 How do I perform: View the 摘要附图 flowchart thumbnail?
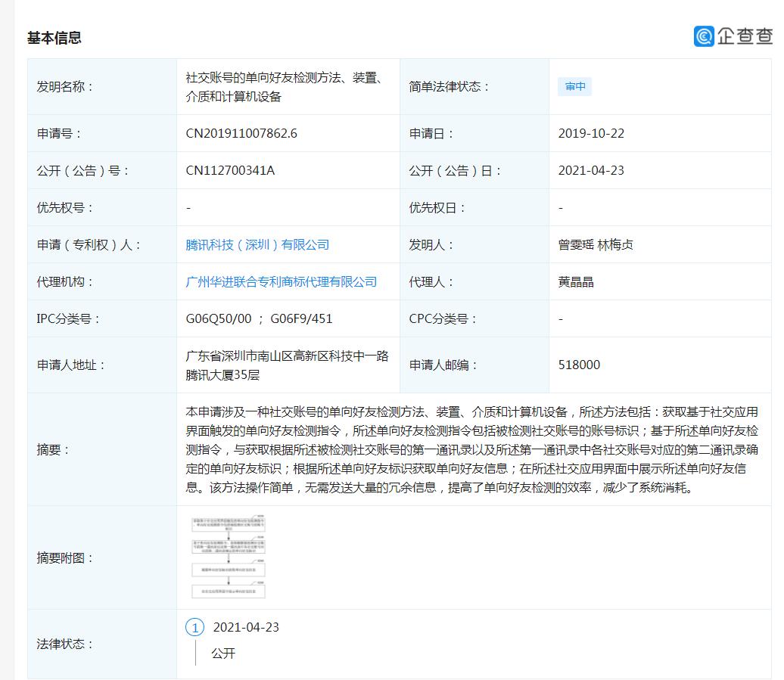(229, 557)
